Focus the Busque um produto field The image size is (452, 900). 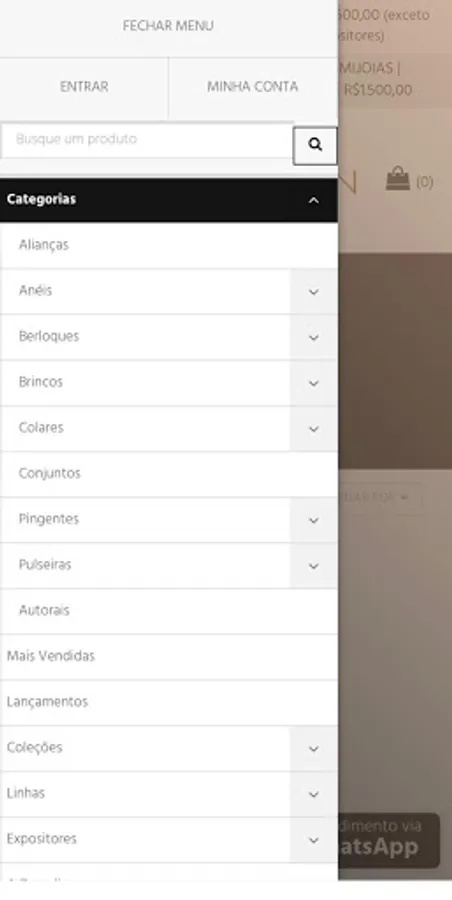pos(147,140)
